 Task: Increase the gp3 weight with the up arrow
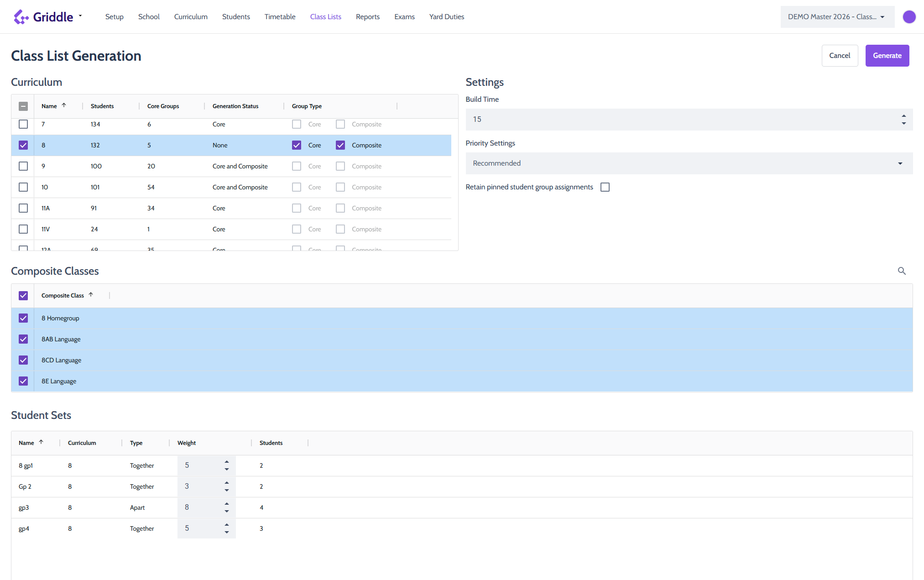(x=227, y=503)
